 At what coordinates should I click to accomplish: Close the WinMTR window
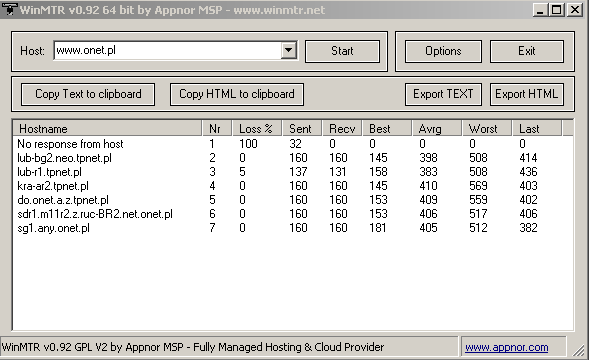click(x=575, y=10)
